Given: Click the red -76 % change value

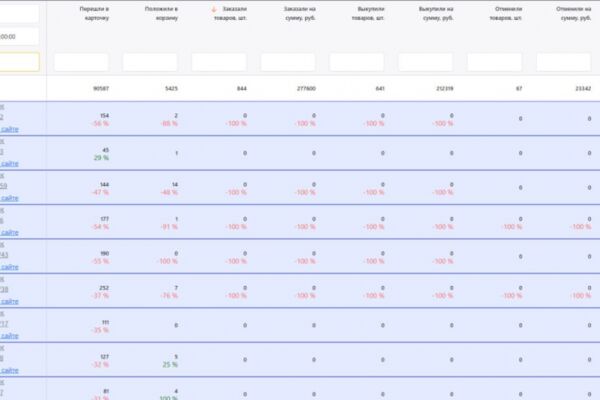Looking at the screenshot, I should [170, 296].
